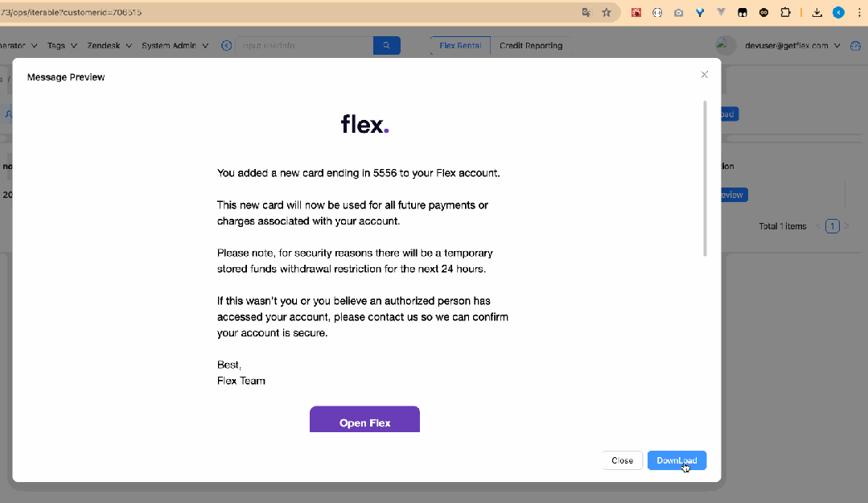Click the circled back arrow beside search field
This screenshot has width=868, height=503.
[226, 45]
